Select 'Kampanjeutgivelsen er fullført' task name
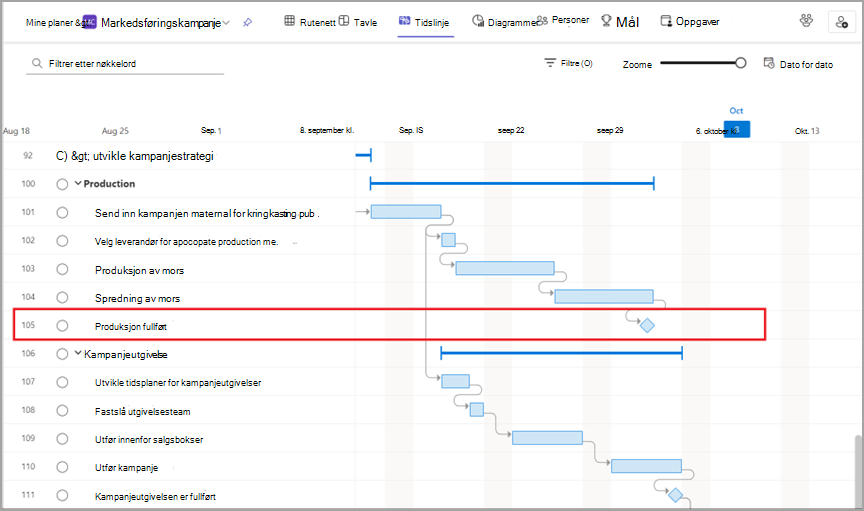864x511 pixels. coord(155,496)
